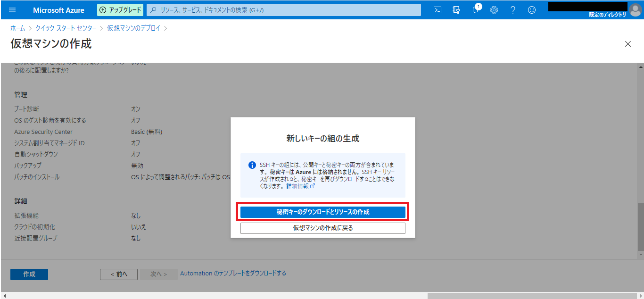Open the help question mark

(513, 10)
